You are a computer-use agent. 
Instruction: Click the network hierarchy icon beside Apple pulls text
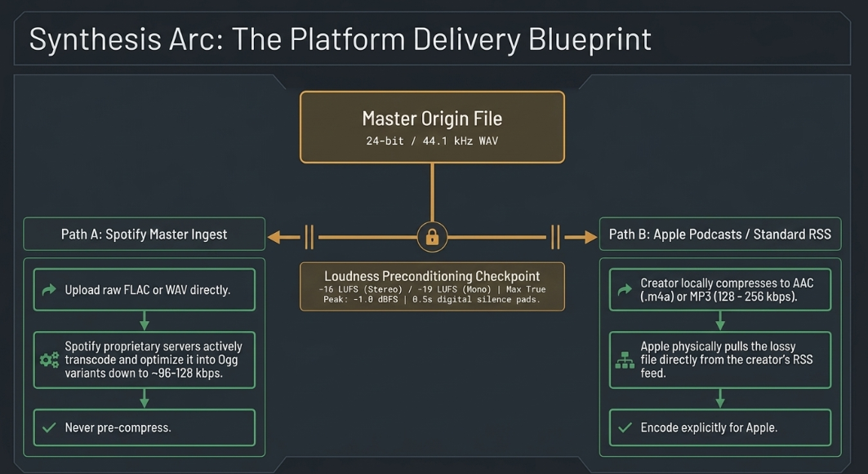625,360
